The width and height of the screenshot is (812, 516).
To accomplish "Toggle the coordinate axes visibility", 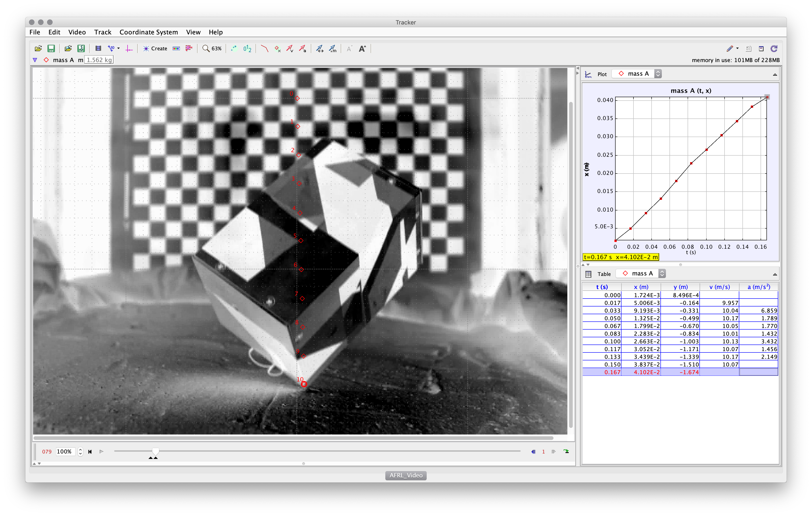I will 129,48.
